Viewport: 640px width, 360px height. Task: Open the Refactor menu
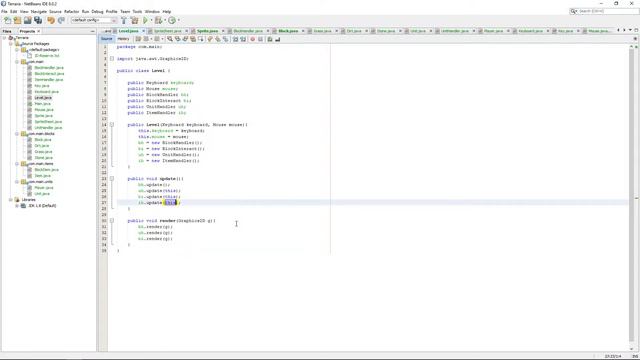tap(71, 11)
